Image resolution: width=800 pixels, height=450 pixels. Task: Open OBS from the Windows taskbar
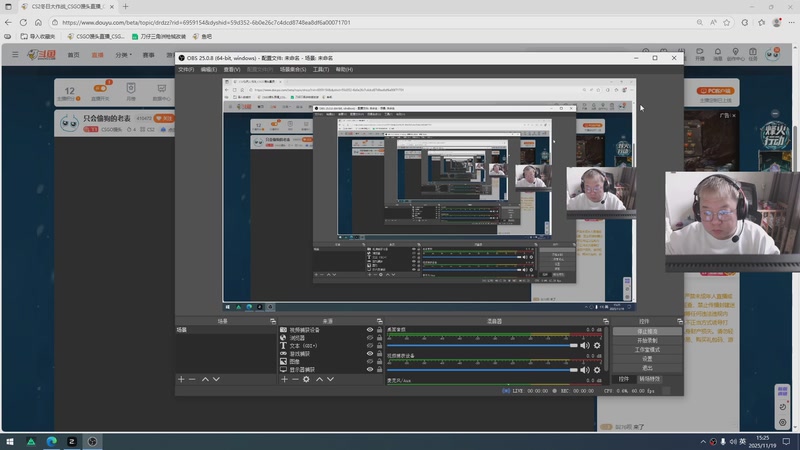point(92,441)
